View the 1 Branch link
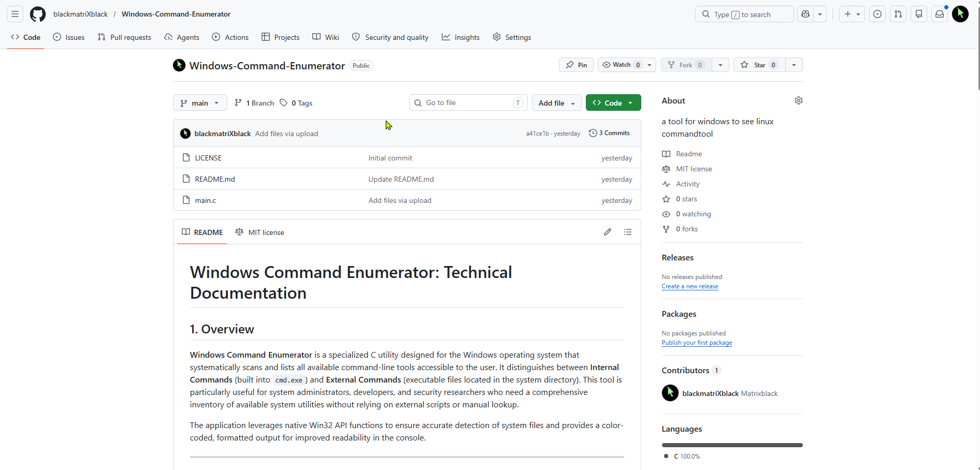 pos(254,102)
